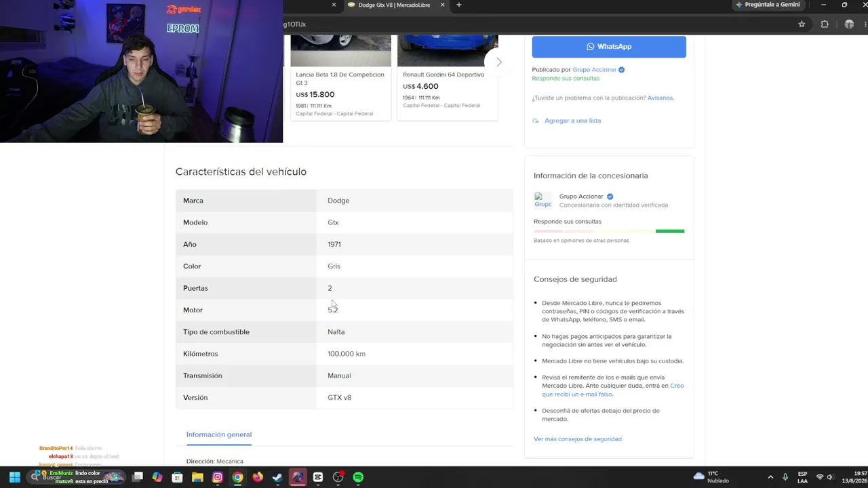This screenshot has height=488, width=868.
Task: Switch the ESP LAA keyboard language
Action: tap(803, 477)
